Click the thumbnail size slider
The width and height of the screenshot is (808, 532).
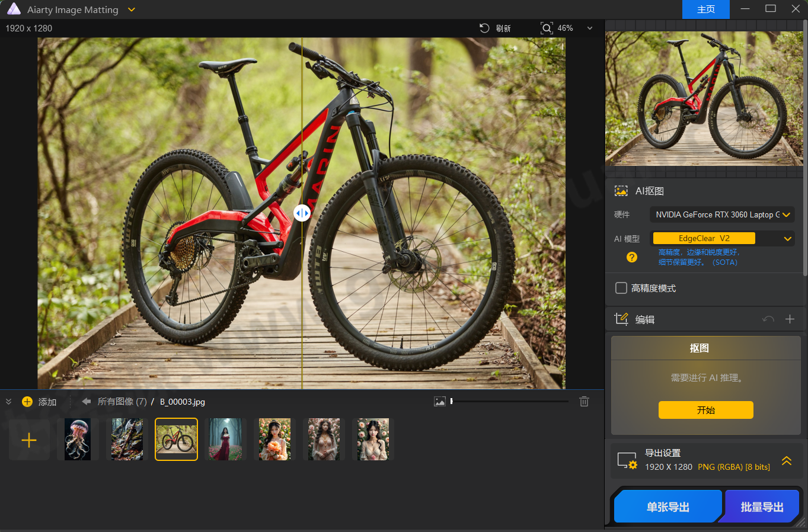[510, 402]
